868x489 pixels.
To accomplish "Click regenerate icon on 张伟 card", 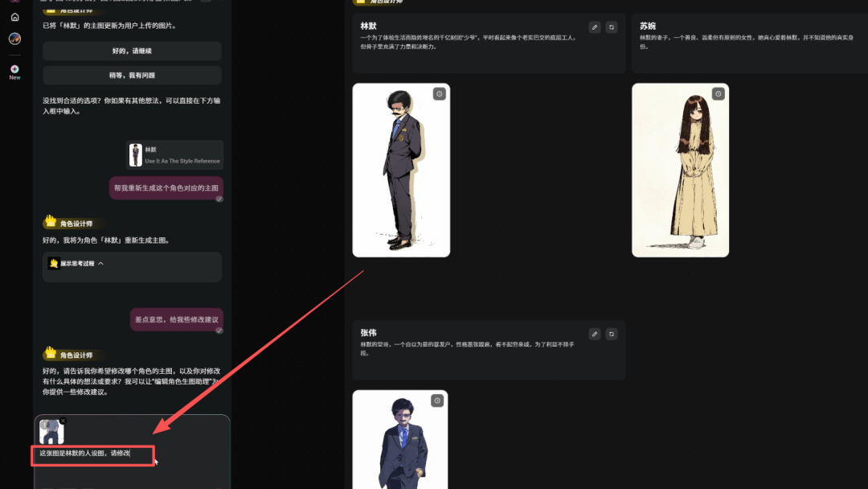I will 612,333.
